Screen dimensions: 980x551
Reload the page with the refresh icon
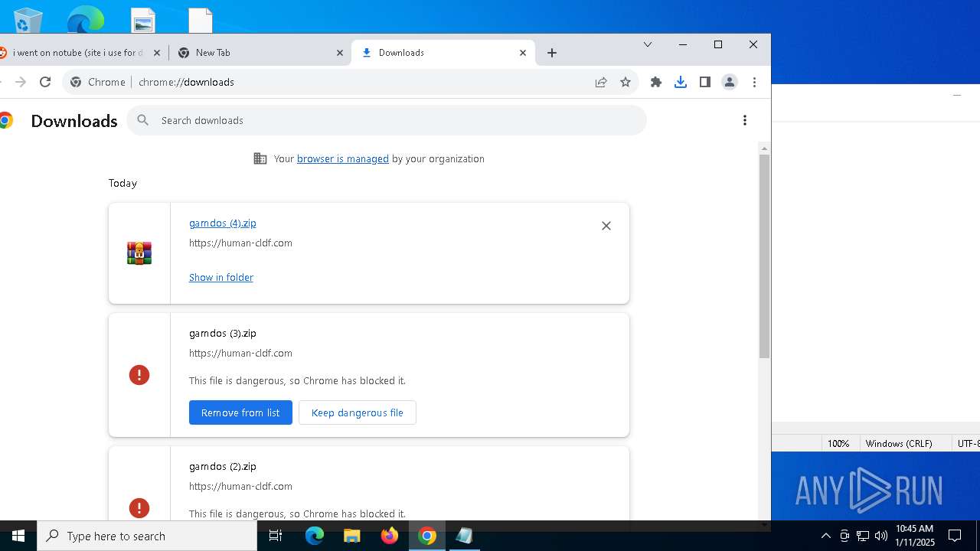[45, 82]
